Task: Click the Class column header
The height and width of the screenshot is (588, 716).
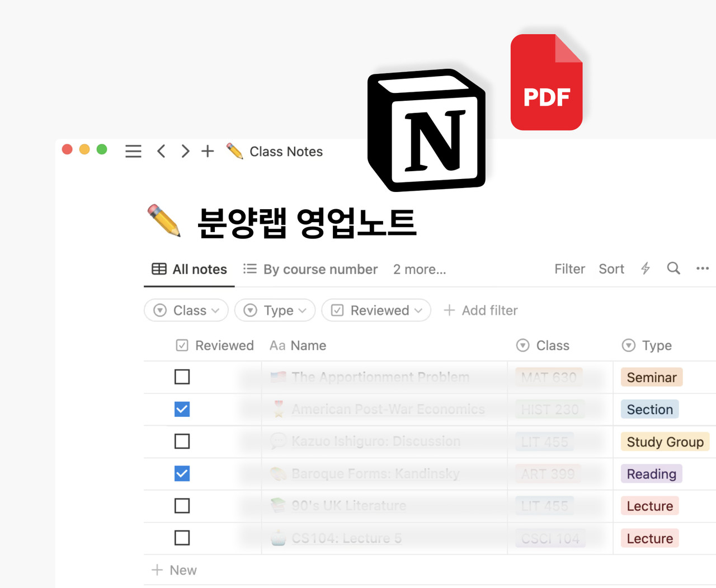Action: tap(543, 346)
